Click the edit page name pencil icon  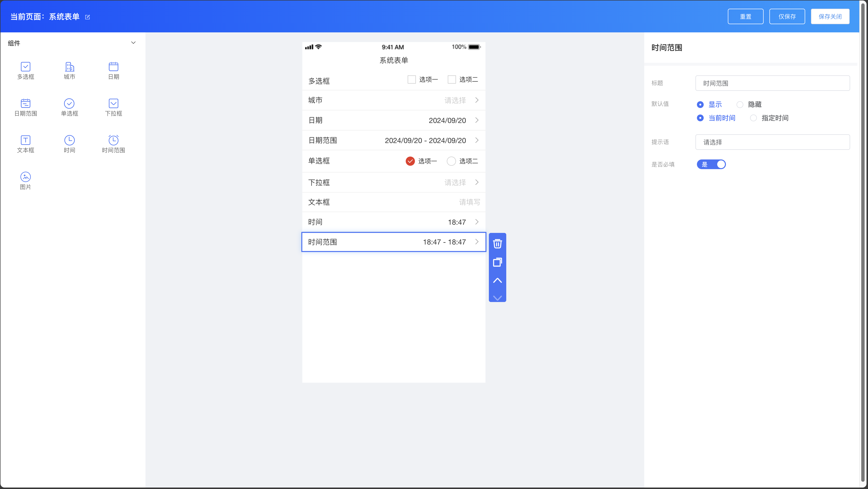pyautogui.click(x=88, y=17)
